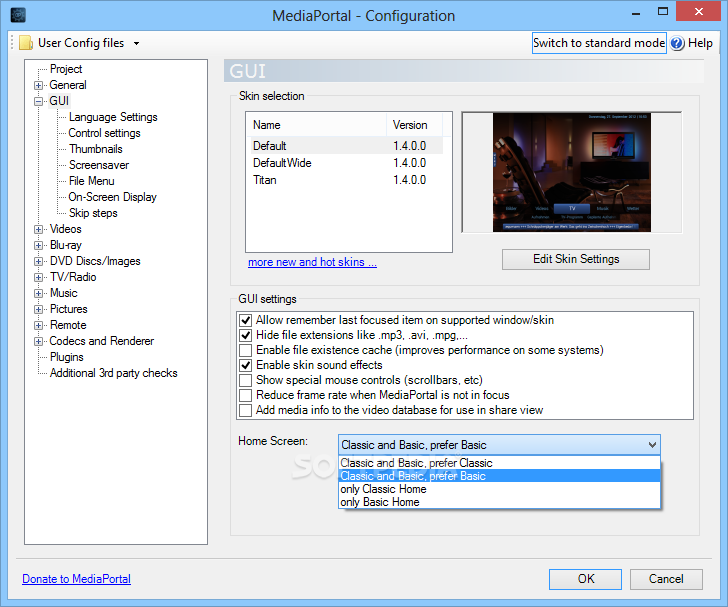Expand the Blu-ray tree node
The image size is (728, 607).
[x=39, y=245]
